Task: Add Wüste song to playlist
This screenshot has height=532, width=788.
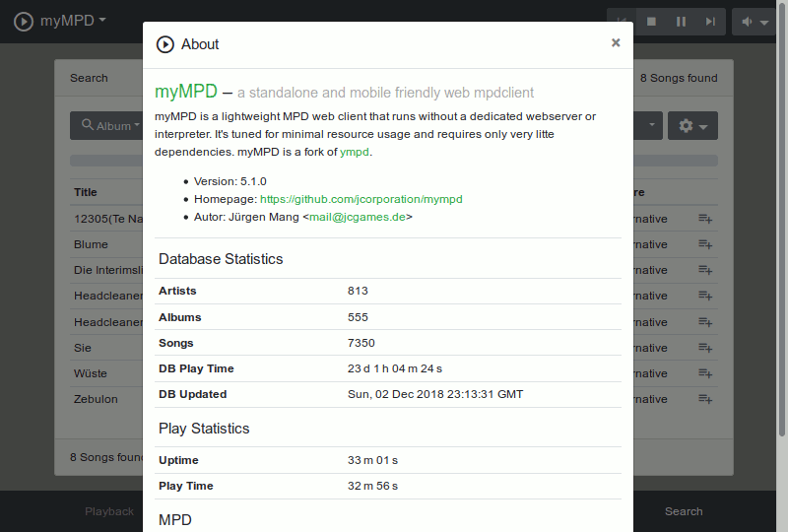Action: pos(705,373)
